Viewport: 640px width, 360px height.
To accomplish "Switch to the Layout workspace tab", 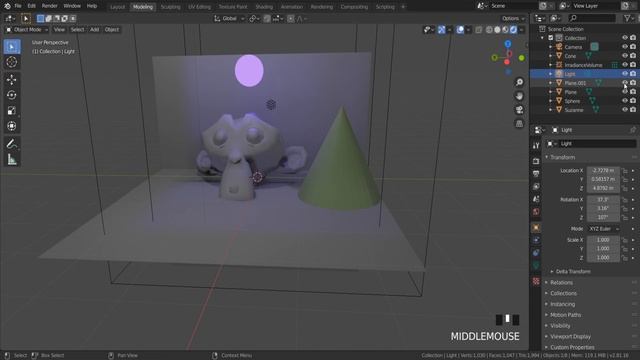I will click(x=118, y=7).
